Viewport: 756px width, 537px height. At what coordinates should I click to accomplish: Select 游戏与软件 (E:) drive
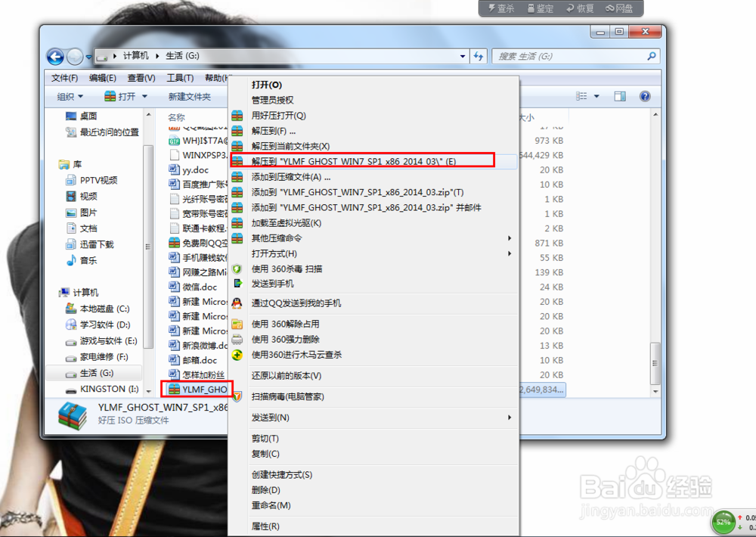coord(101,340)
